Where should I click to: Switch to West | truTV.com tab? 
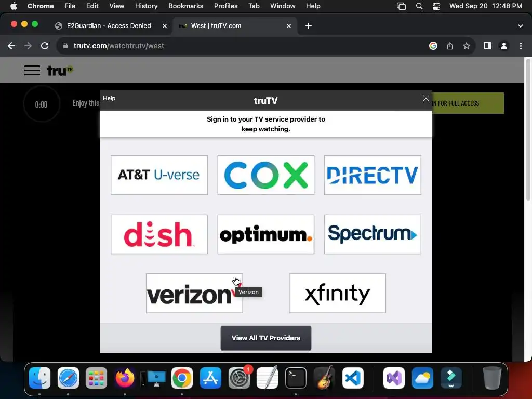[216, 26]
